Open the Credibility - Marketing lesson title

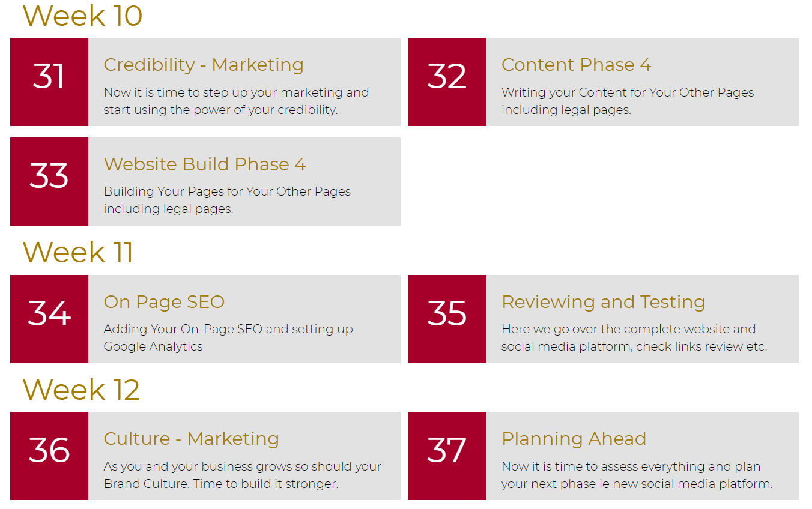pos(204,65)
